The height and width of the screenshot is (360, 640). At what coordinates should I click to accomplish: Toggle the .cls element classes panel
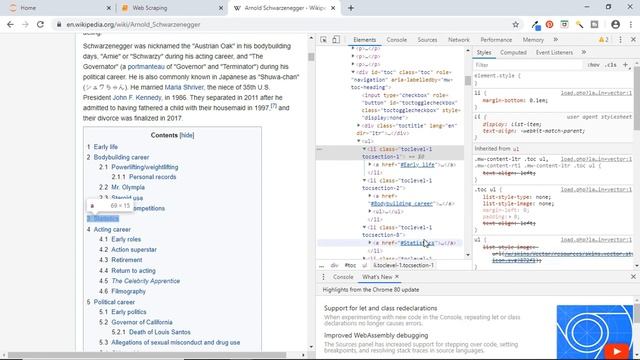(x=611, y=65)
